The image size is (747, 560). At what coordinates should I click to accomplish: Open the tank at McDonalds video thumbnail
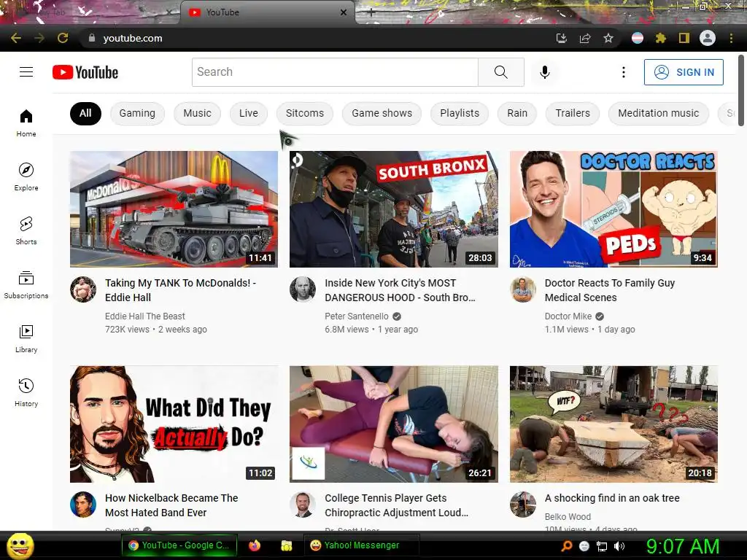[174, 209]
